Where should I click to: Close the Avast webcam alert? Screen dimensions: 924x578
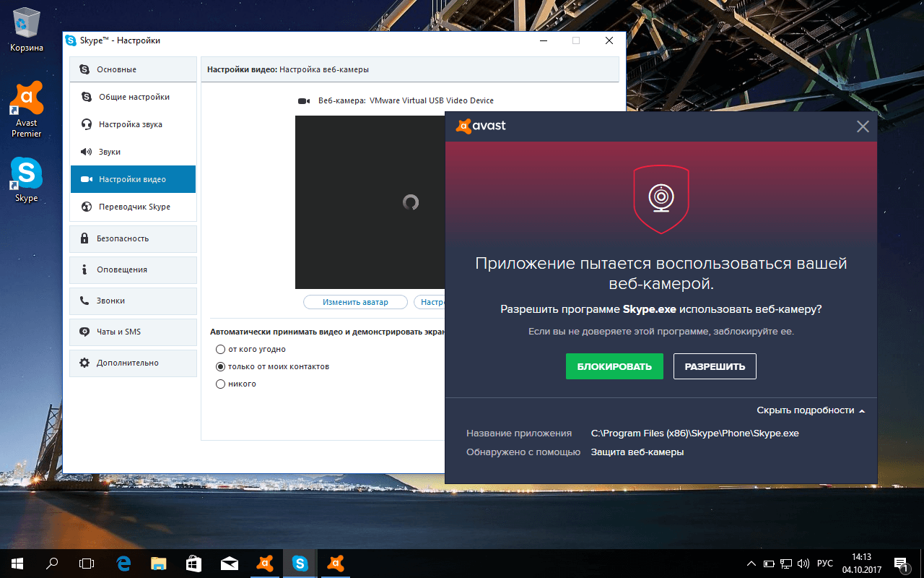tap(863, 126)
